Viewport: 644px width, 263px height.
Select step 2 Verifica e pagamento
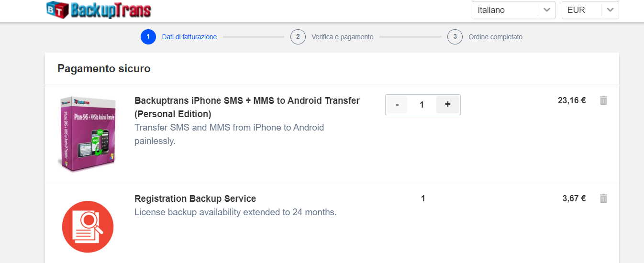tap(342, 37)
